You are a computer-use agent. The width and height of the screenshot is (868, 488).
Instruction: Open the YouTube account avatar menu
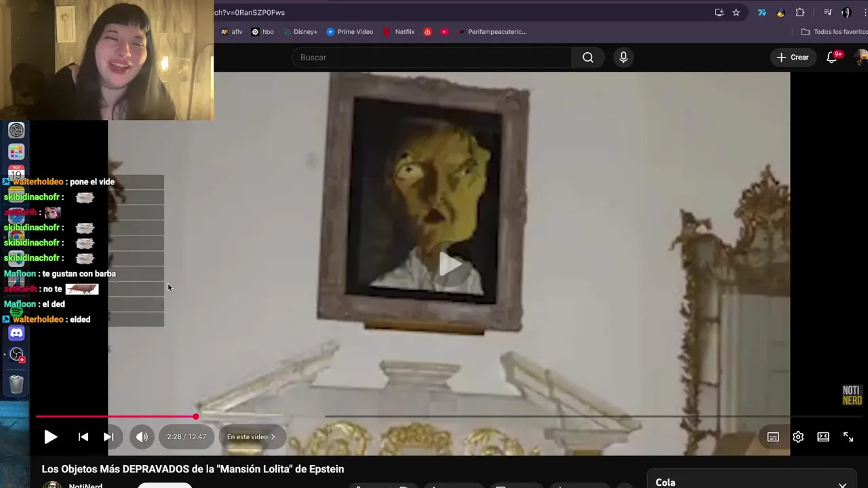coord(861,58)
